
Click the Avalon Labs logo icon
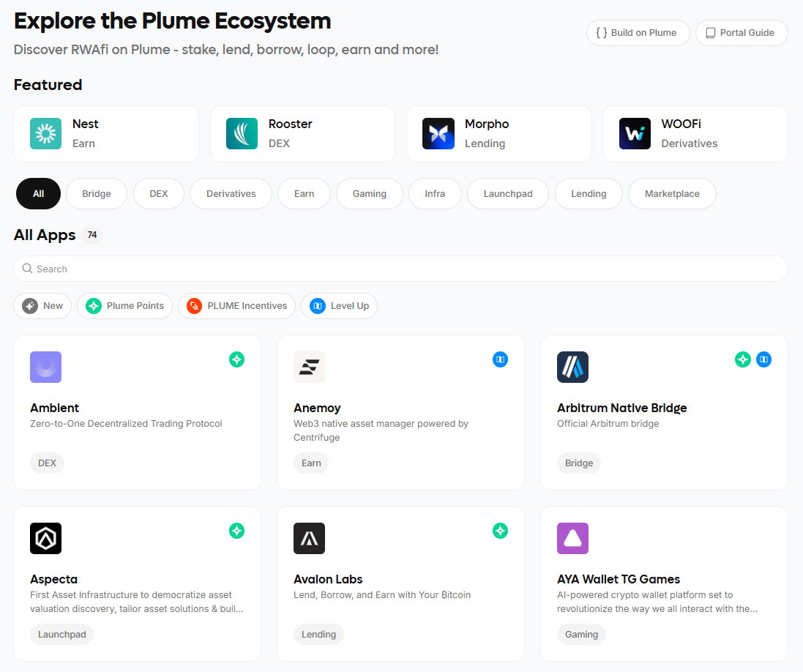click(x=309, y=538)
